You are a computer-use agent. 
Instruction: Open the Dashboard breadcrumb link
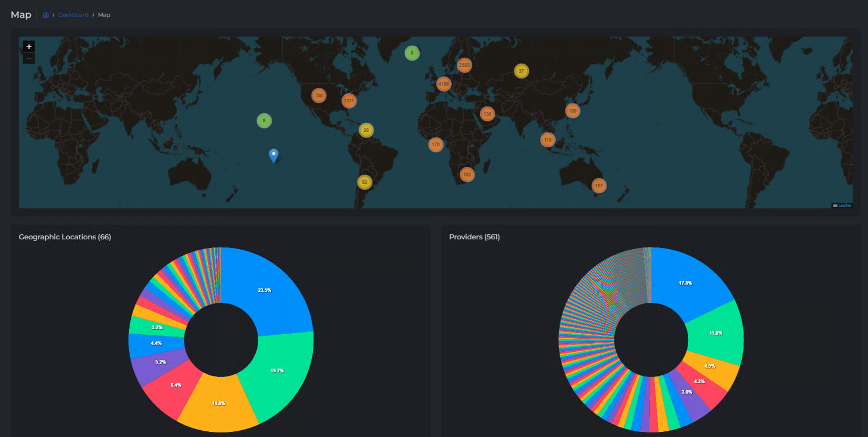tap(73, 15)
